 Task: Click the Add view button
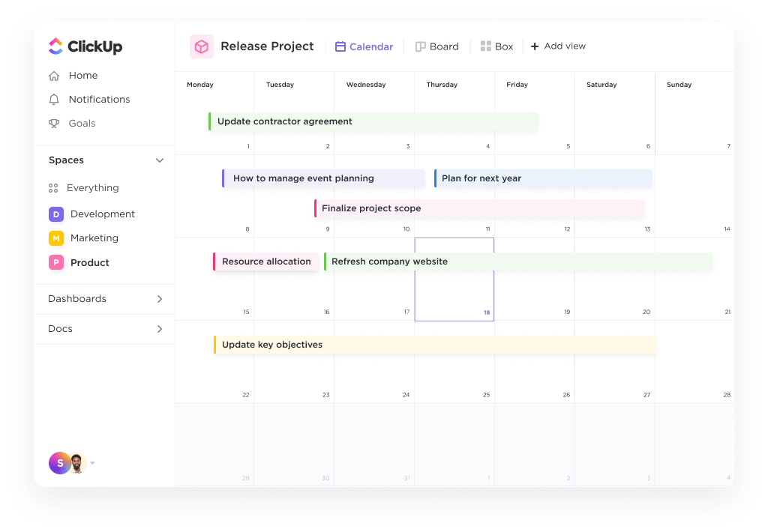558,46
